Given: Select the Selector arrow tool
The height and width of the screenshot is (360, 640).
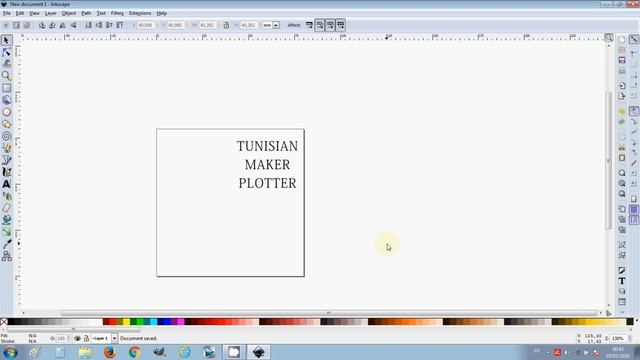Looking at the screenshot, I should point(6,40).
